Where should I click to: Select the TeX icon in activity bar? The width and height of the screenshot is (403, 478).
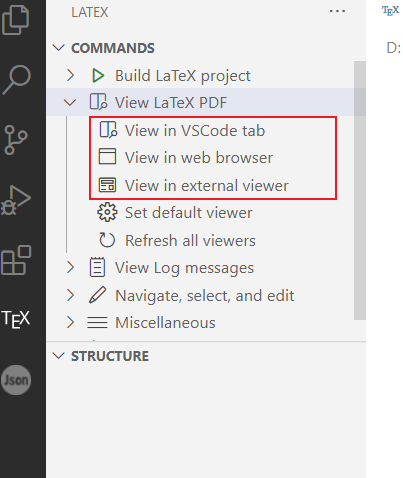coord(16,319)
